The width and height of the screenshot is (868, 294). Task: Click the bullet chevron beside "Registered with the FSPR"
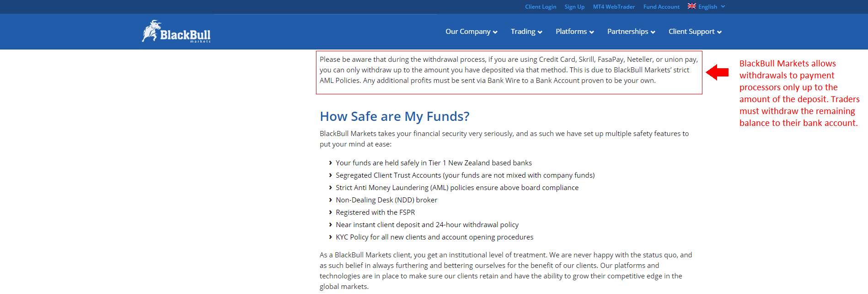click(330, 212)
